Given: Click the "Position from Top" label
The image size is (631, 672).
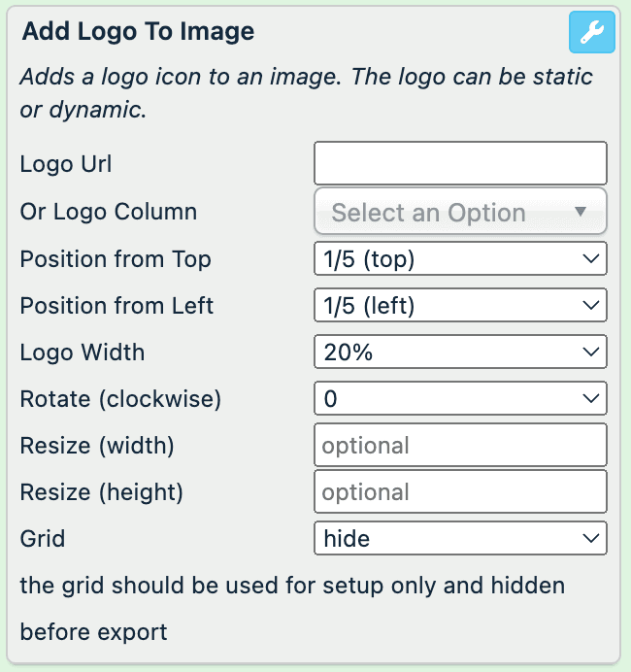Looking at the screenshot, I should click(115, 259).
